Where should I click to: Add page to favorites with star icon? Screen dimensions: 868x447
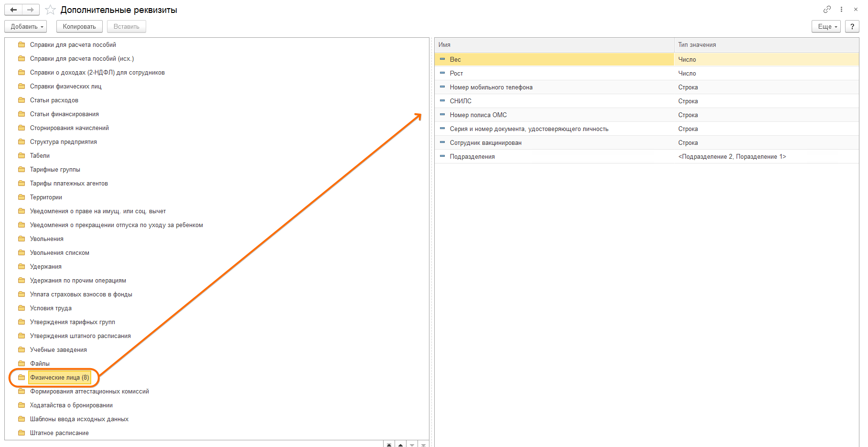50,10
